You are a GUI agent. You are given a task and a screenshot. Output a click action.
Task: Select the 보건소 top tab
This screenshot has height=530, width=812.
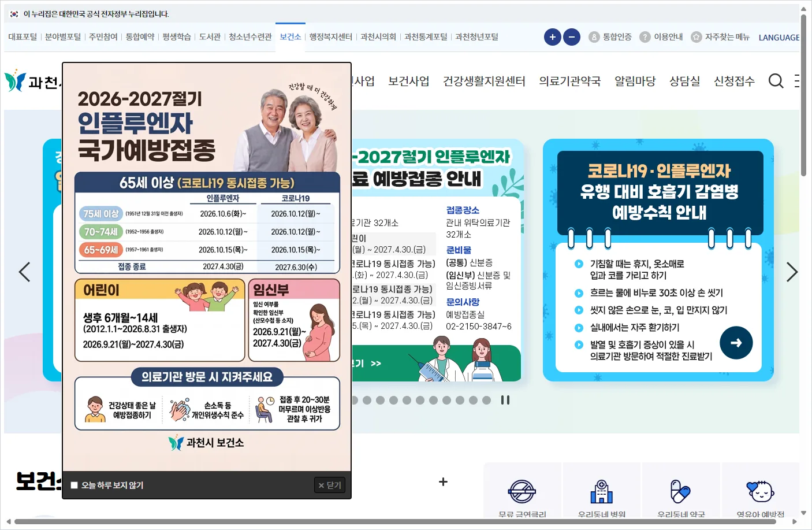point(290,37)
